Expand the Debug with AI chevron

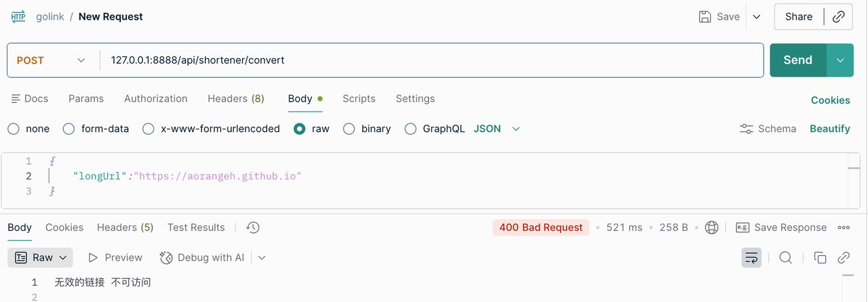click(x=262, y=257)
